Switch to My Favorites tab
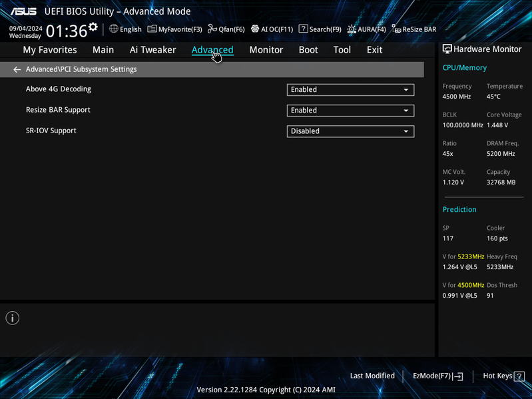Viewport: 532px width, 399px height. click(x=50, y=50)
